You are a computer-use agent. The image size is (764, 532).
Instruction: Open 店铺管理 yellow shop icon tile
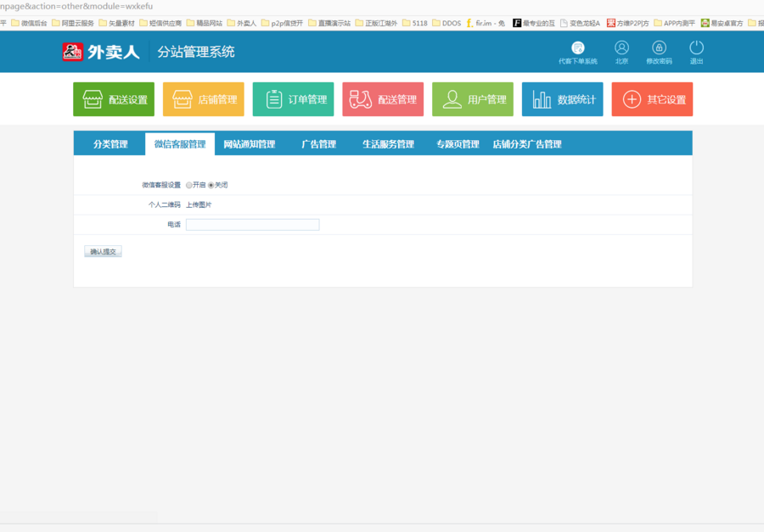click(204, 99)
